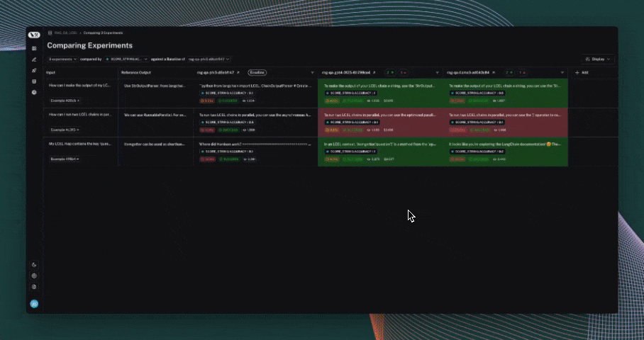Viewport: 644px width, 340px height.
Task: Toggle dark mode with the moon icon
Action: [34, 264]
